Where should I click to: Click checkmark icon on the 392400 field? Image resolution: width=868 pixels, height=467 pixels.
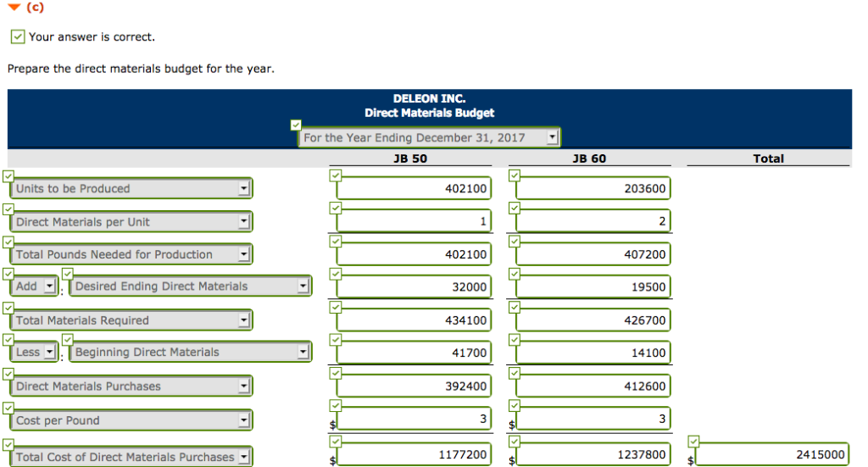pos(336,373)
